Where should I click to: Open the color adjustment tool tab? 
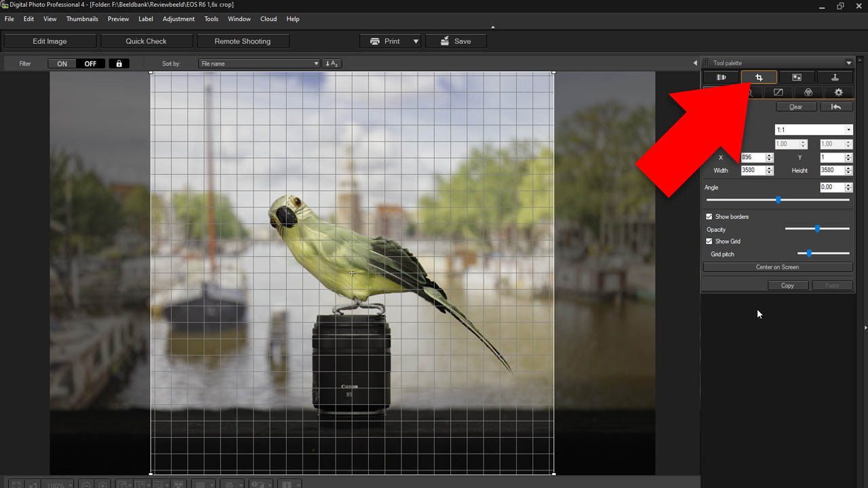808,92
